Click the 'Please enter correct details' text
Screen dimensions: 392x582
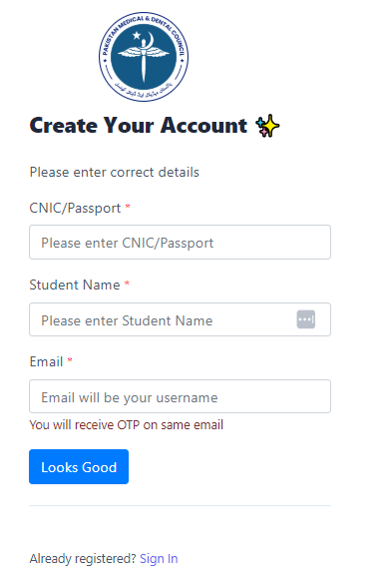(x=115, y=173)
